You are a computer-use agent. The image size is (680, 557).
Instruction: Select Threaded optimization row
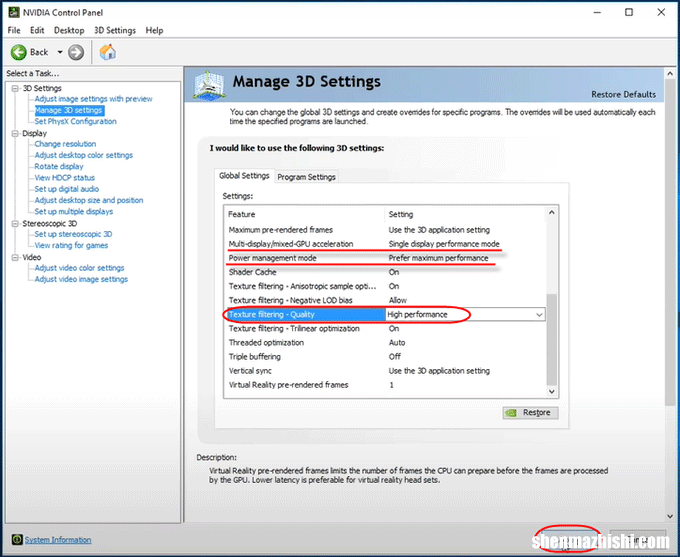click(x=385, y=343)
